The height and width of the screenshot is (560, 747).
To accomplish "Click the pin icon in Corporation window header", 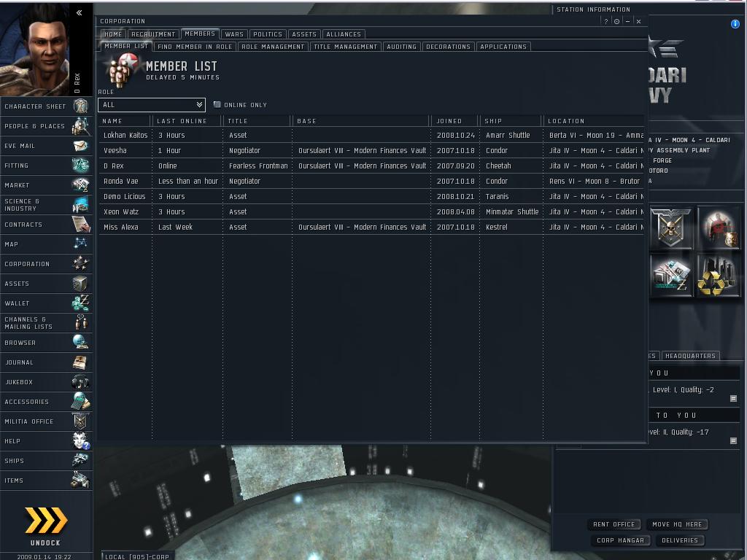I will (x=616, y=21).
